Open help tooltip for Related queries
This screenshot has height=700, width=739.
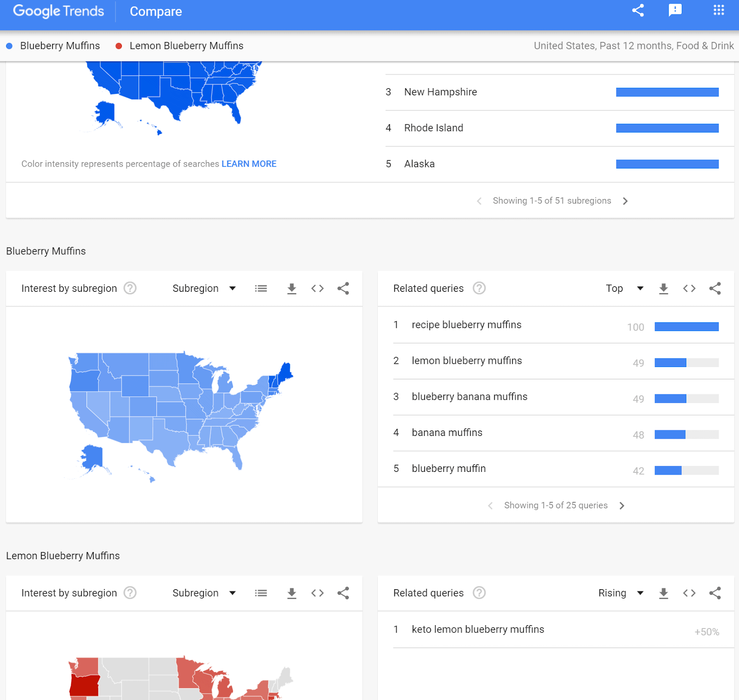point(479,288)
